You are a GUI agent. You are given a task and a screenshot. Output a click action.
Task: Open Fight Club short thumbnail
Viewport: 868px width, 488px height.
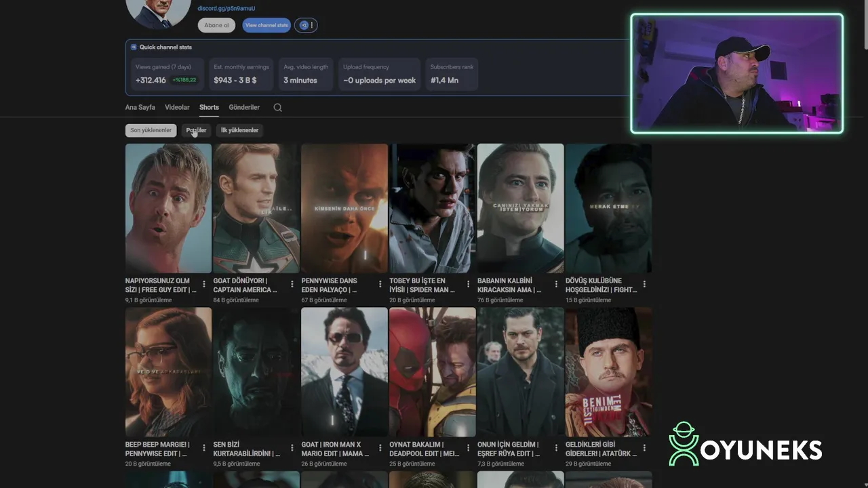click(608, 208)
